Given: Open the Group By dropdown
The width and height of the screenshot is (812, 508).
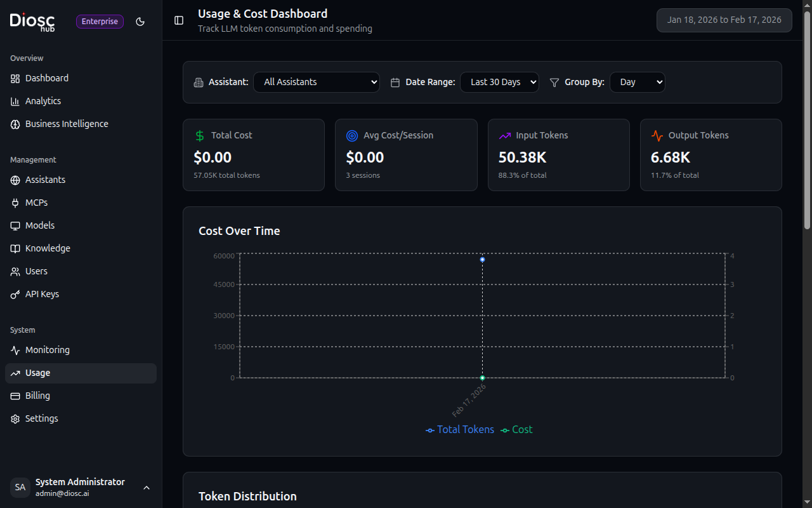Looking at the screenshot, I should pyautogui.click(x=637, y=82).
